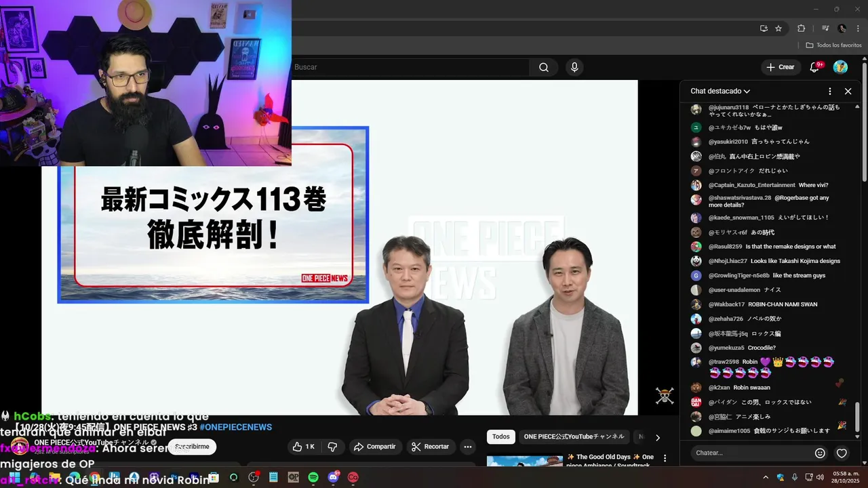Viewport: 868px width, 488px height.
Task: Open Spotify from the taskbar
Action: 313,477
